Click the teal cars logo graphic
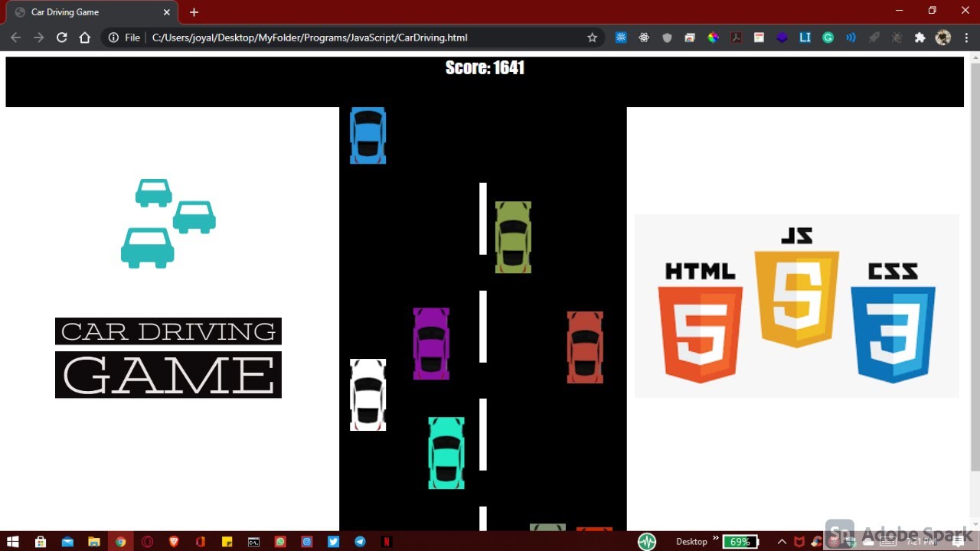The height and width of the screenshot is (551, 980). 168,223
